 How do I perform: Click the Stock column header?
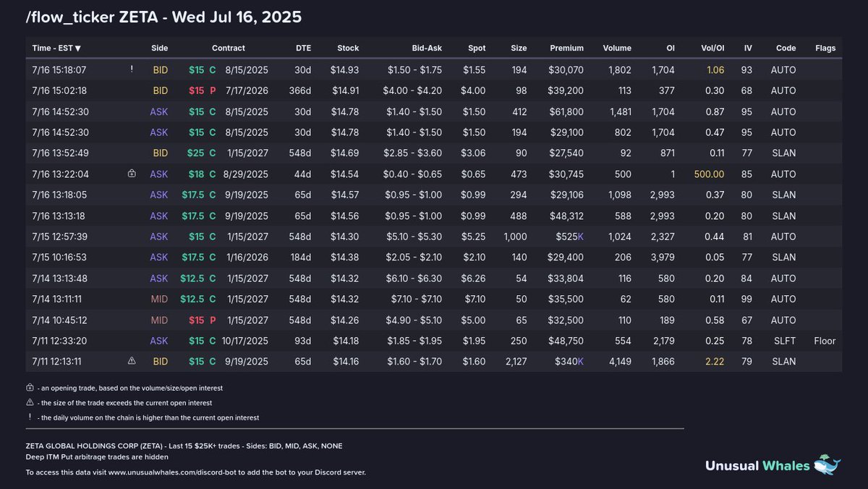pos(348,48)
